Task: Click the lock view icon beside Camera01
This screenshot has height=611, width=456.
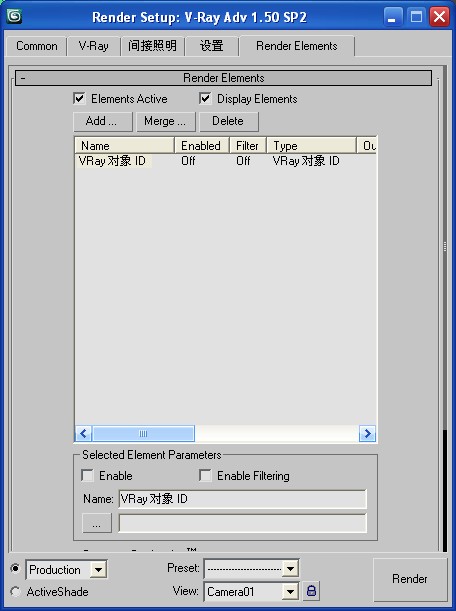Action: click(x=311, y=591)
